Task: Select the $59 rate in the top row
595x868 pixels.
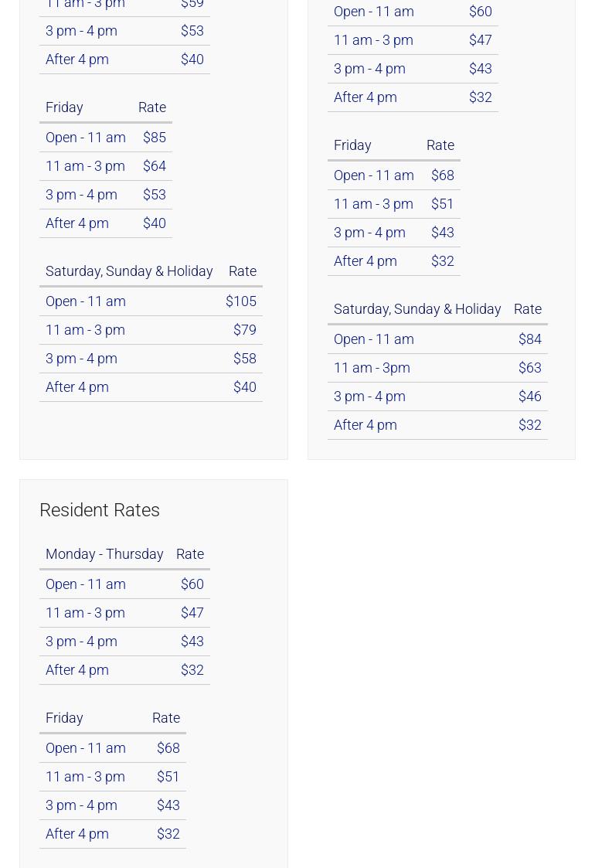Action: pyautogui.click(x=192, y=5)
